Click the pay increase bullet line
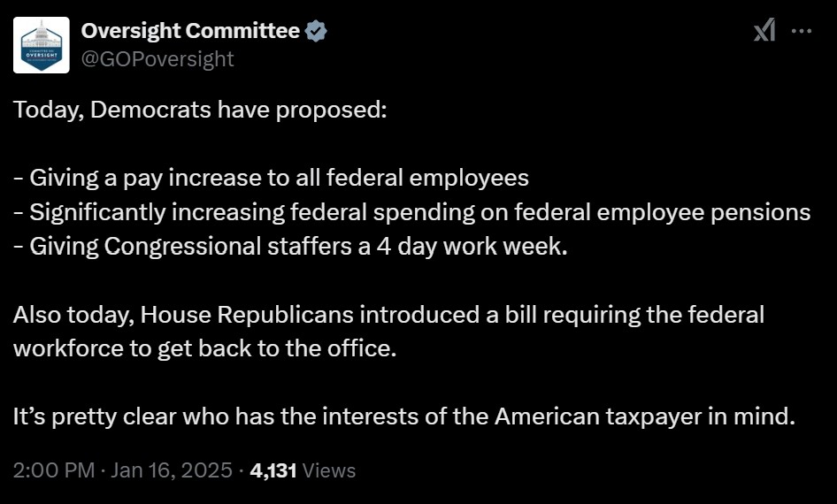Screen dimensions: 837x504 [271, 178]
